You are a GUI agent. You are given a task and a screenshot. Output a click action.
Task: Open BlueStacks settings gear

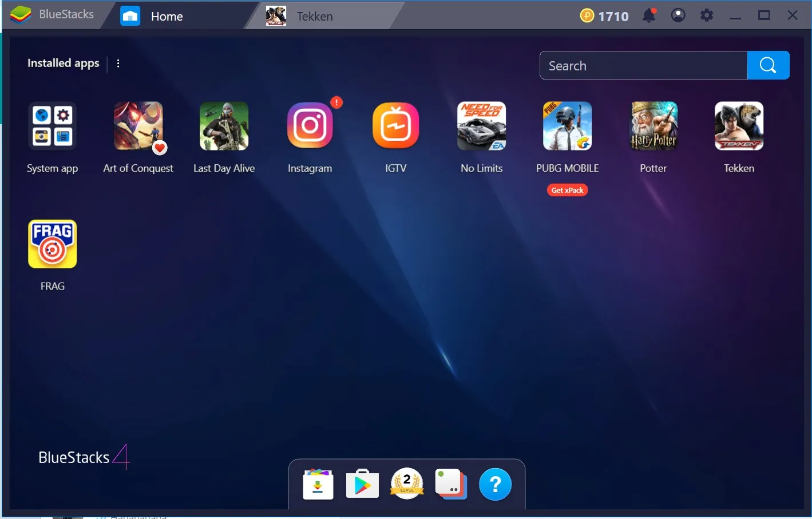tap(707, 15)
